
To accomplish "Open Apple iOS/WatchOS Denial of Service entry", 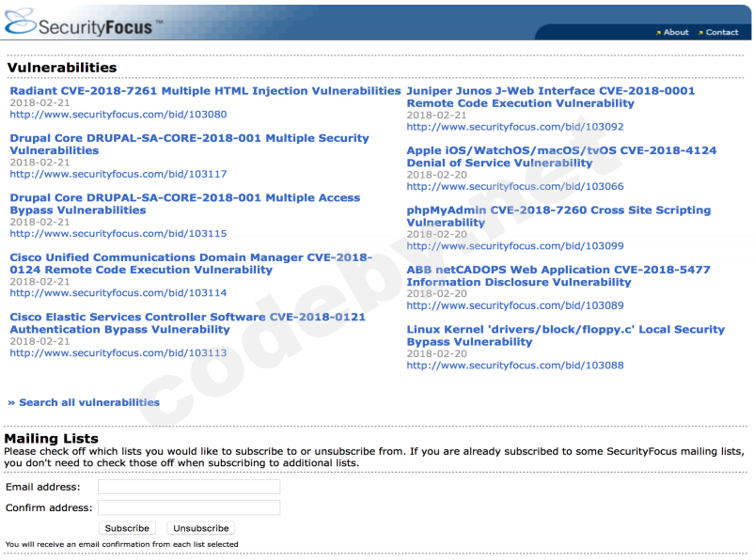I will tap(561, 157).
